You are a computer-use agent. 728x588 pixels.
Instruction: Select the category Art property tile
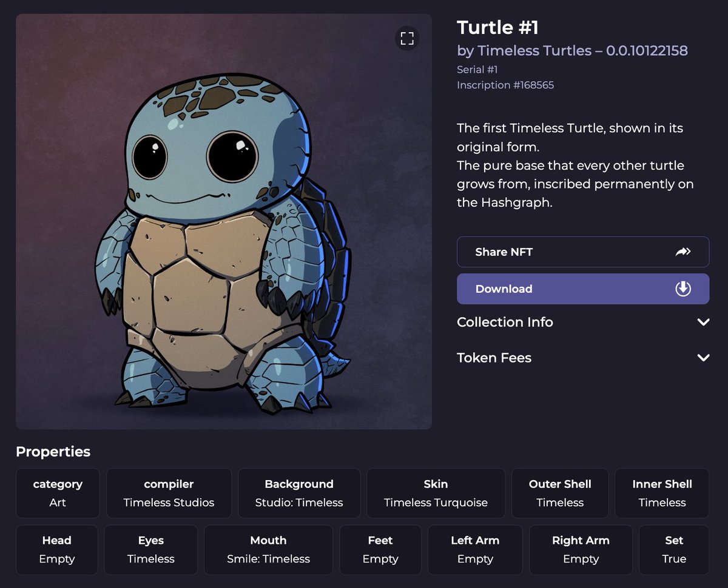[58, 493]
